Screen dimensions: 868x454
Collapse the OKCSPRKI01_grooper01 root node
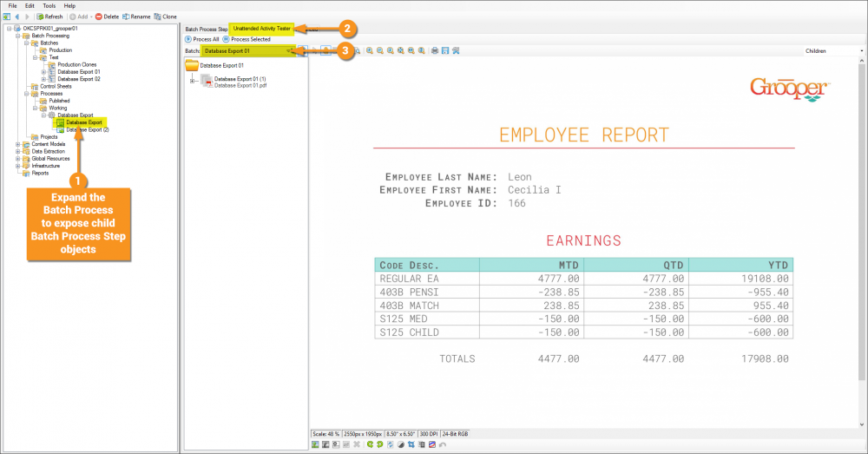[9, 29]
